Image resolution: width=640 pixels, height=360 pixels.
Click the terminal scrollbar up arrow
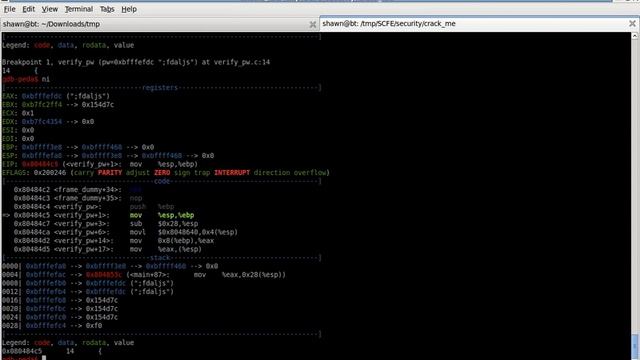(635, 36)
